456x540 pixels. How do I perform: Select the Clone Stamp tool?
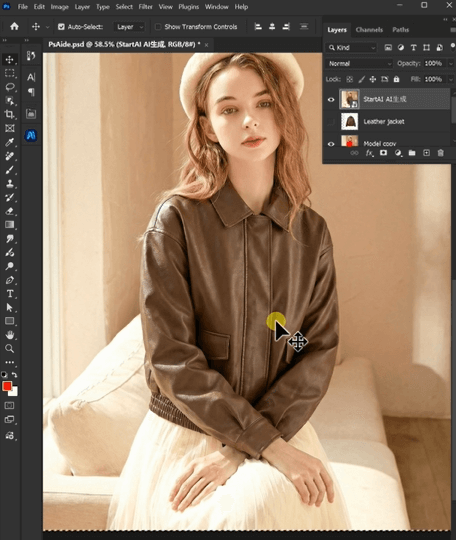(x=9, y=183)
